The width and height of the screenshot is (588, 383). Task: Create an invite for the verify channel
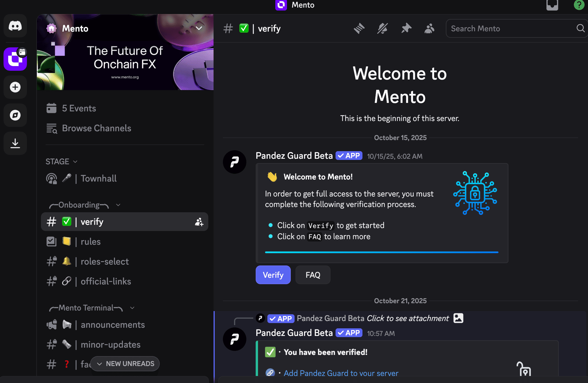[x=199, y=222]
